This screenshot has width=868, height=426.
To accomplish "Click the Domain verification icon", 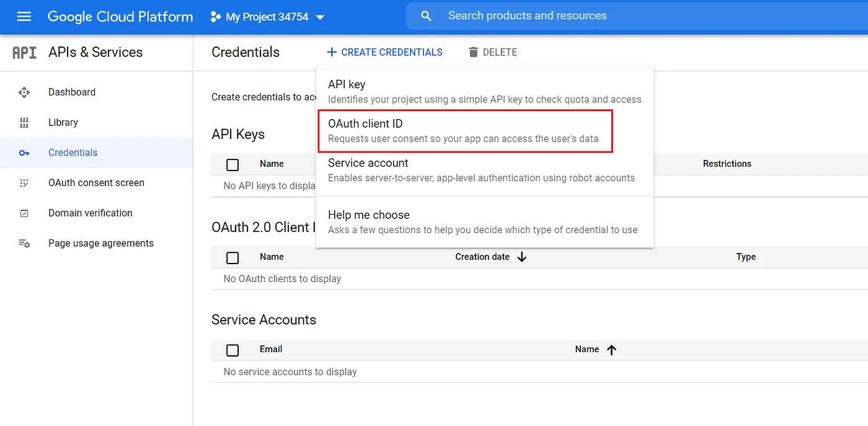I will point(24,213).
